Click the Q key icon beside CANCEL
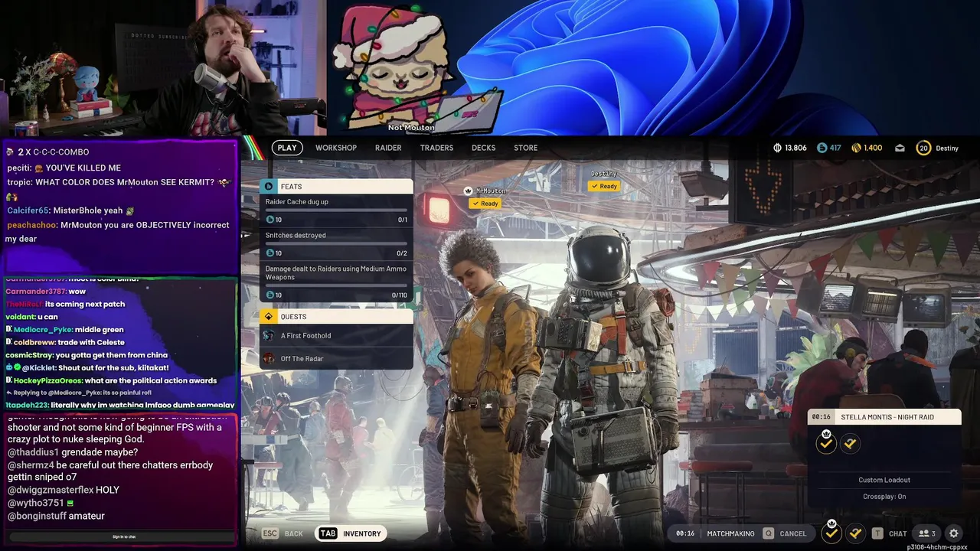The height and width of the screenshot is (551, 980). [768, 533]
